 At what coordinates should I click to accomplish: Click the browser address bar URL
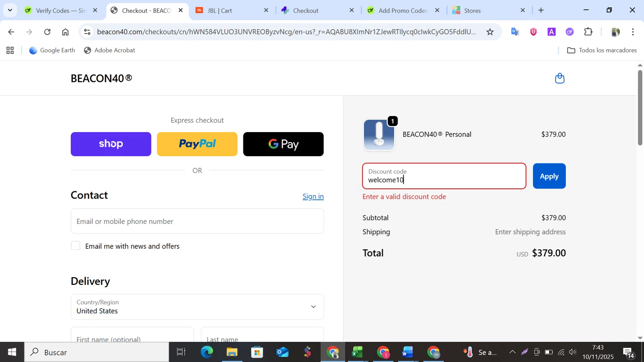tap(286, 32)
